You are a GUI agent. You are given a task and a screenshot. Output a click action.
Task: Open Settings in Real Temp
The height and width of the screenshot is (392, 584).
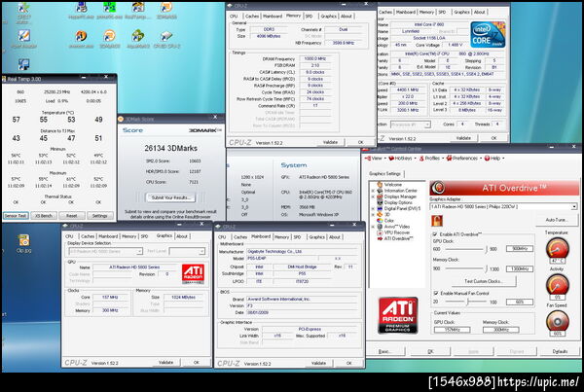click(100, 216)
